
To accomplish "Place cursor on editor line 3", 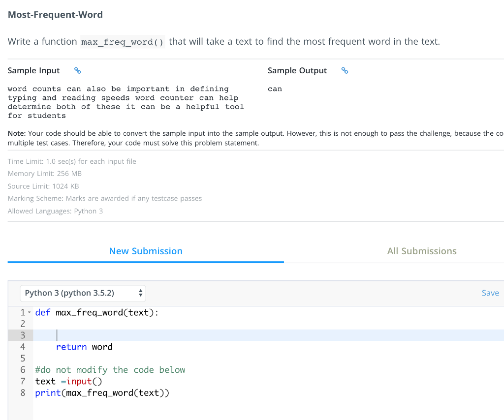I will point(268,335).
